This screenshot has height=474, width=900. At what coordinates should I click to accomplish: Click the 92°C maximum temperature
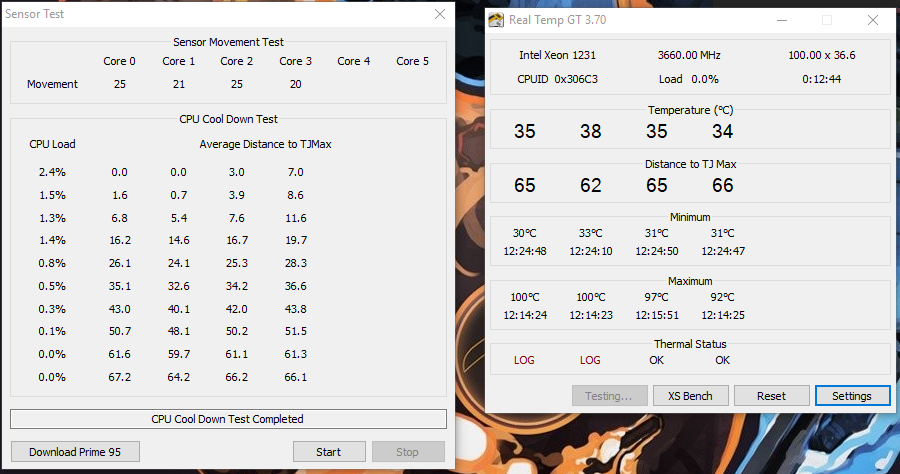pyautogui.click(x=723, y=297)
